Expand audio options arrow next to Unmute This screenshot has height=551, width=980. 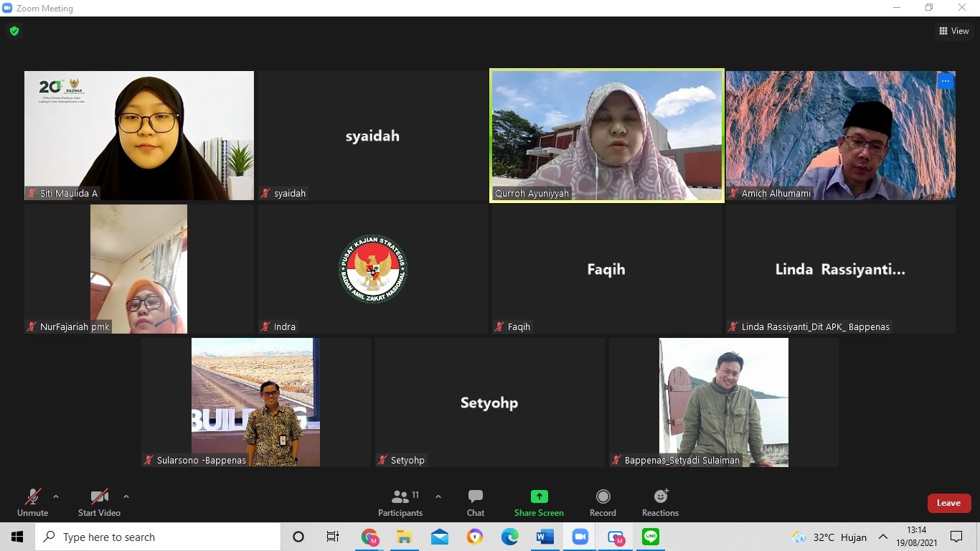tap(56, 496)
